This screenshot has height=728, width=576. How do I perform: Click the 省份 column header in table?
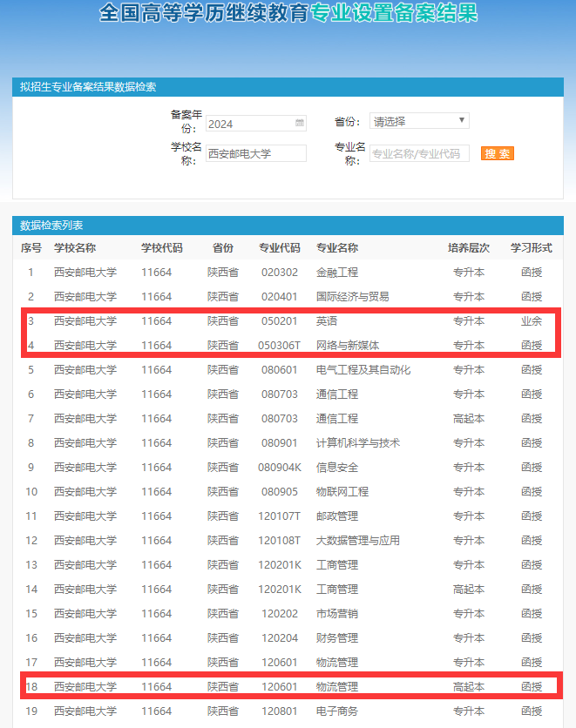[223, 248]
